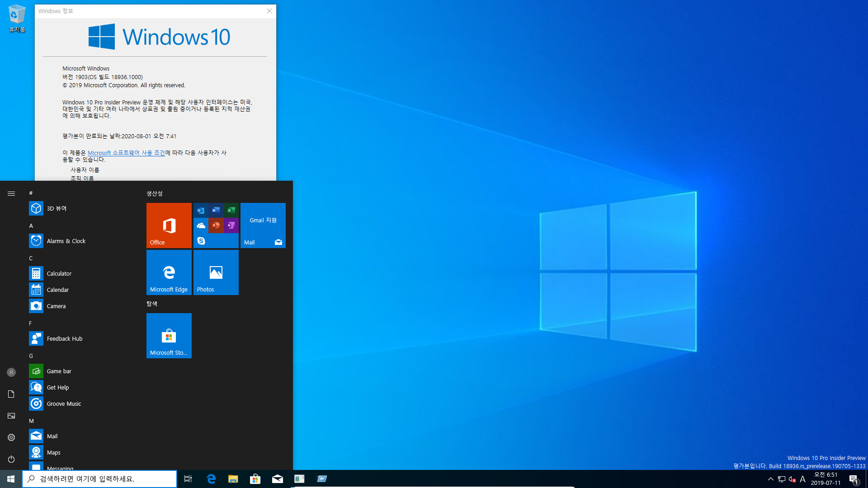
Task: Open 3D 뷰어 from the app list
Action: click(81, 208)
